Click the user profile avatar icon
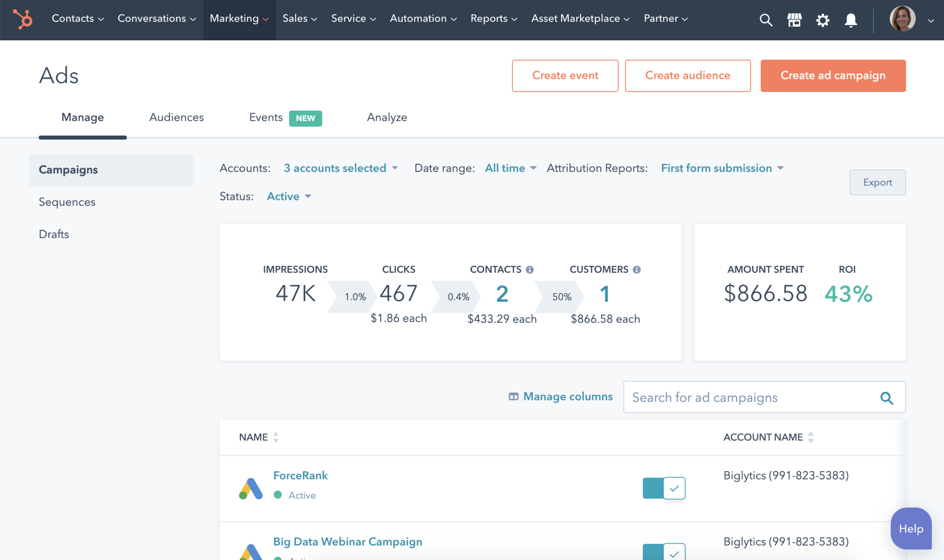Image resolution: width=944 pixels, height=560 pixels. pyautogui.click(x=903, y=19)
